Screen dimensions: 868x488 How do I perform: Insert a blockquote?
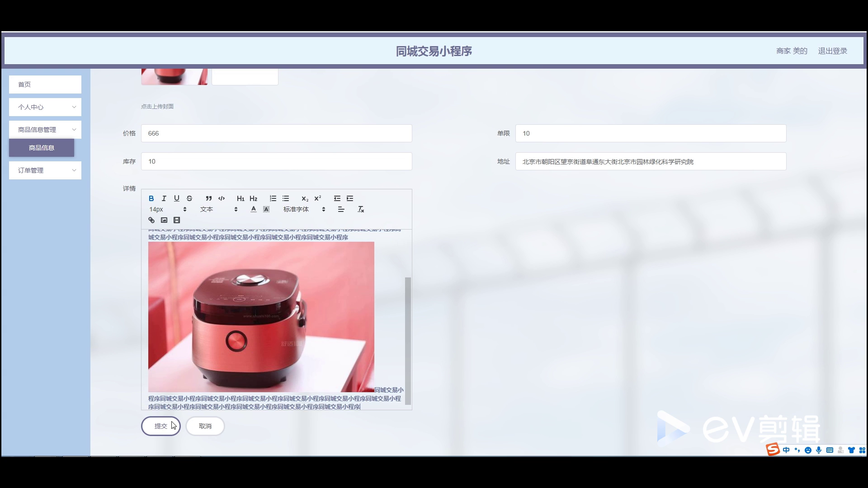208,198
